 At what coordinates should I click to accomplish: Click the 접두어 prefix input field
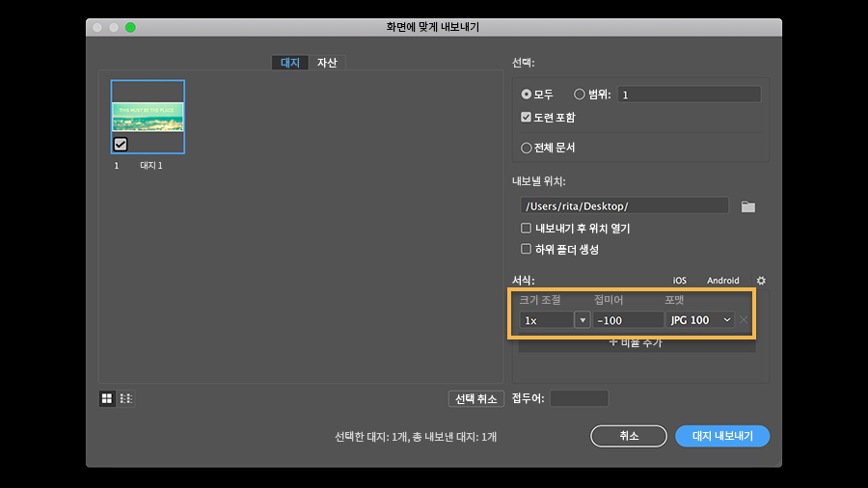pos(580,398)
